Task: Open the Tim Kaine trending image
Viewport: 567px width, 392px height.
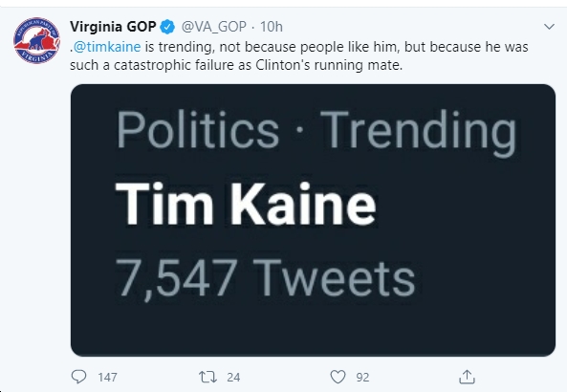Action: coord(313,220)
